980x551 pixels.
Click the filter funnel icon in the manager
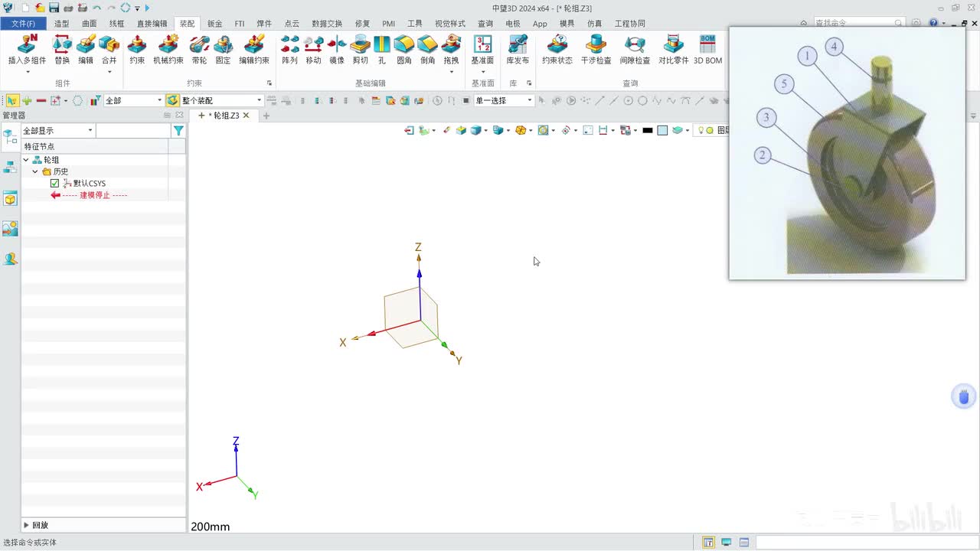pyautogui.click(x=178, y=131)
